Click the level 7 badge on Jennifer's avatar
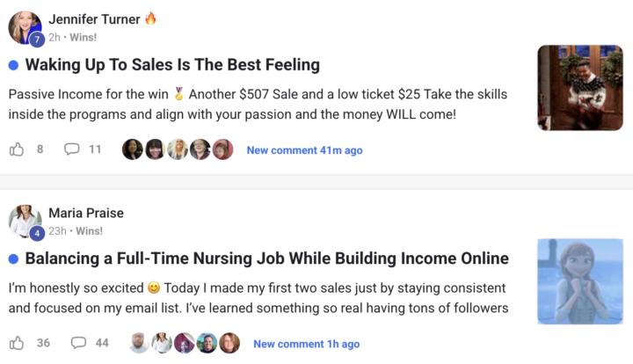Screen dimensions: 633x364 (x=36, y=40)
